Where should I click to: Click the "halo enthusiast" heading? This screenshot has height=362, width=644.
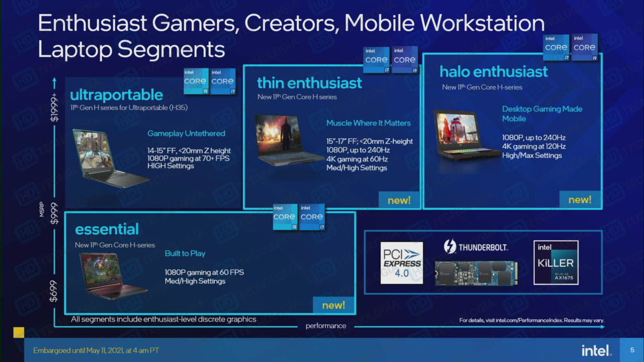pyautogui.click(x=494, y=71)
